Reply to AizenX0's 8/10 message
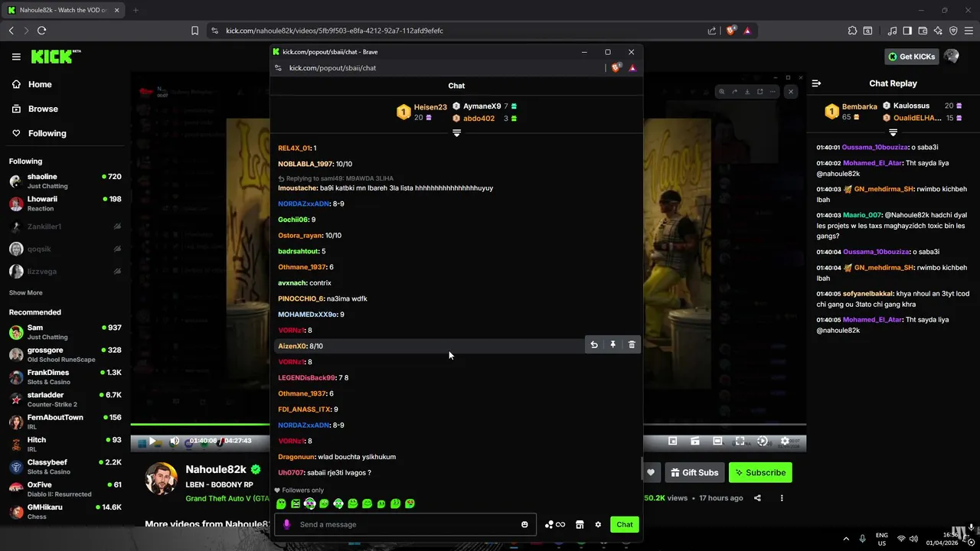 click(594, 345)
